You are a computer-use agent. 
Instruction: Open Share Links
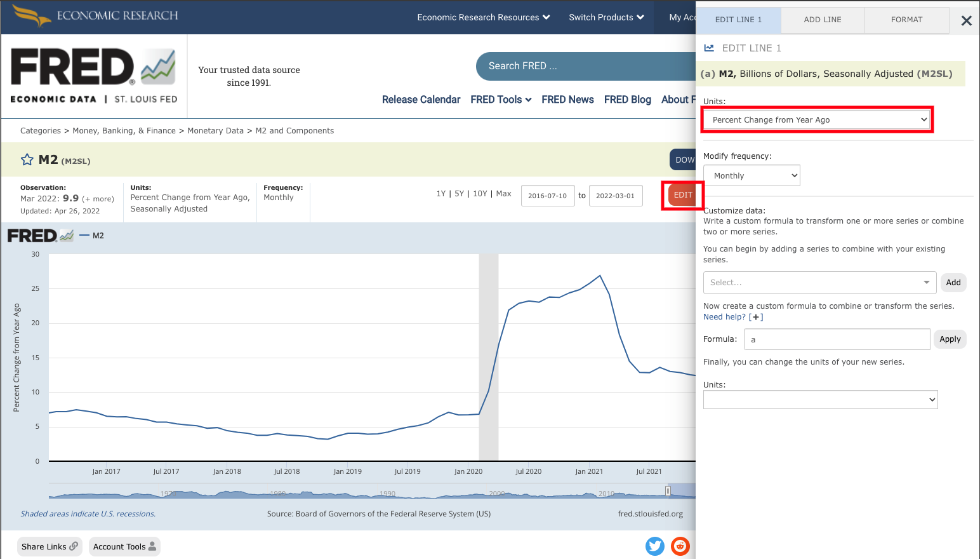(50, 546)
